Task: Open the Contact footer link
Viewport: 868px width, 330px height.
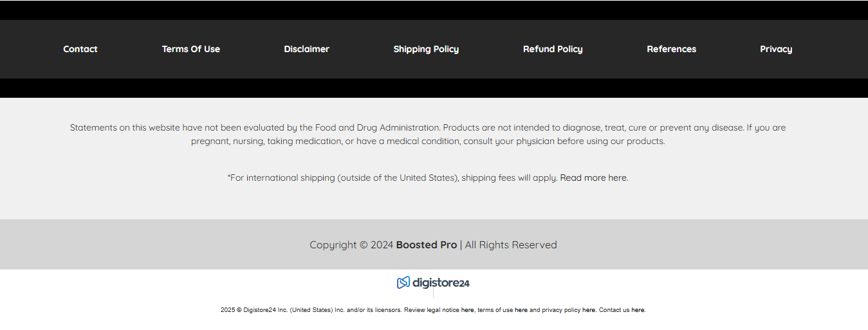Action: pos(80,49)
